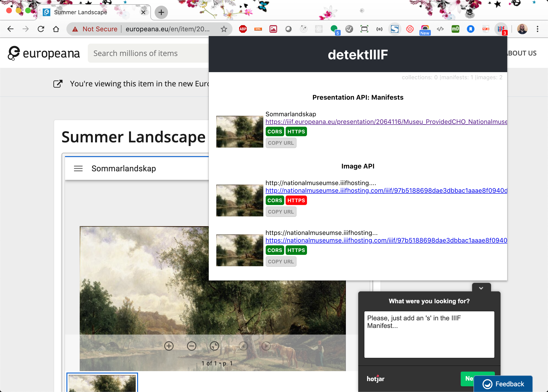Click the XML validator icon in toolbar
This screenshot has height=392, width=548.
coord(258,29)
